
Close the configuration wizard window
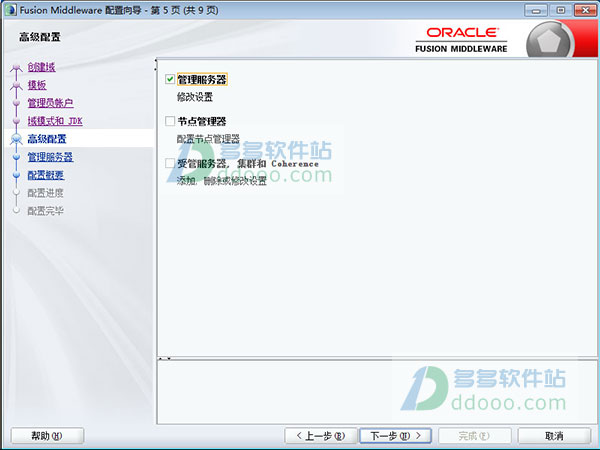[x=585, y=10]
